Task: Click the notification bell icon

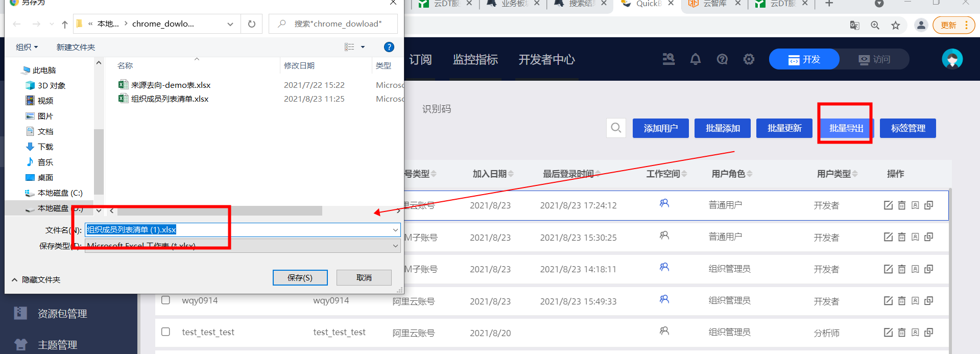Action: coord(695,59)
